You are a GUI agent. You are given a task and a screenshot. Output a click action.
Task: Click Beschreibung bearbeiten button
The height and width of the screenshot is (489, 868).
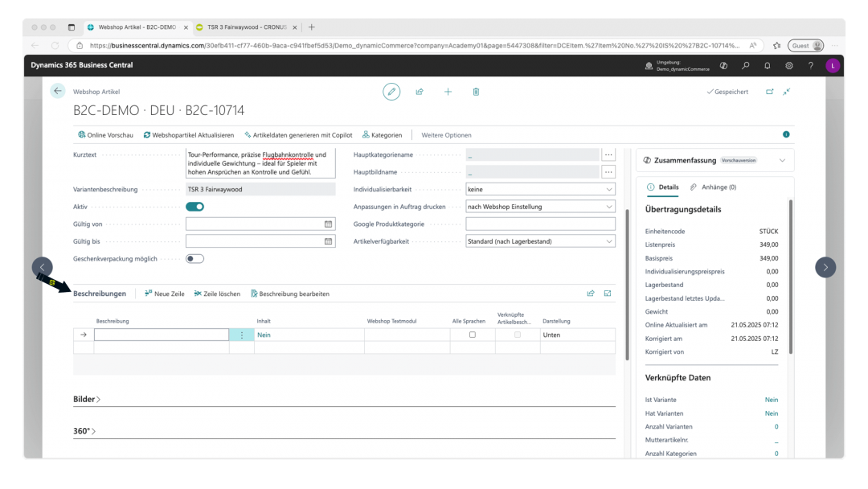(x=290, y=294)
